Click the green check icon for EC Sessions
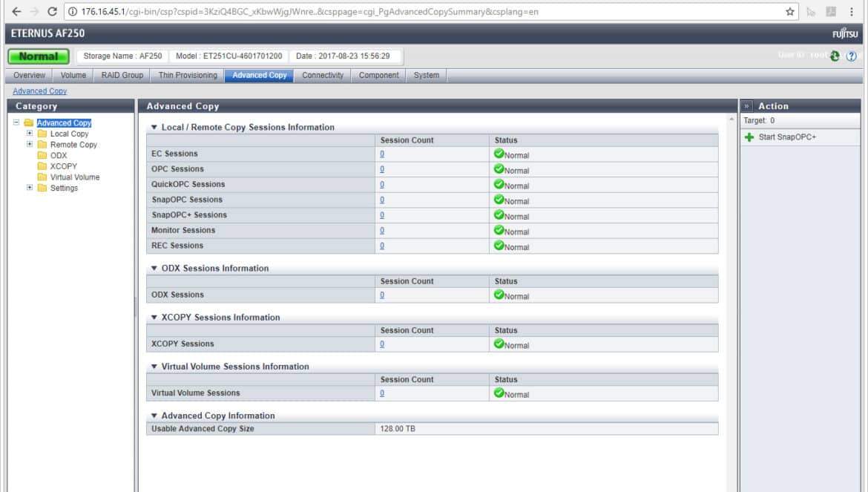Image resolution: width=868 pixels, height=492 pixels. pyautogui.click(x=499, y=154)
